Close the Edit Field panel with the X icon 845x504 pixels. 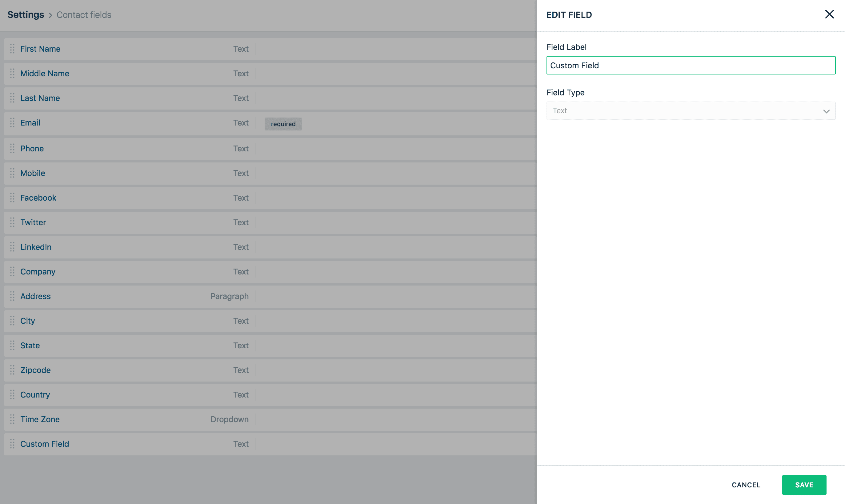pyautogui.click(x=830, y=14)
